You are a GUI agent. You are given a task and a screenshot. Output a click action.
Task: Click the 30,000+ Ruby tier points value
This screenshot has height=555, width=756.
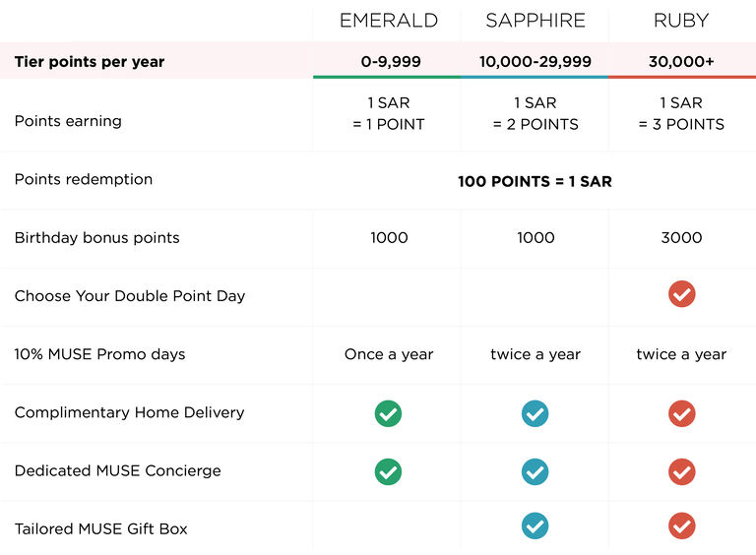point(681,61)
